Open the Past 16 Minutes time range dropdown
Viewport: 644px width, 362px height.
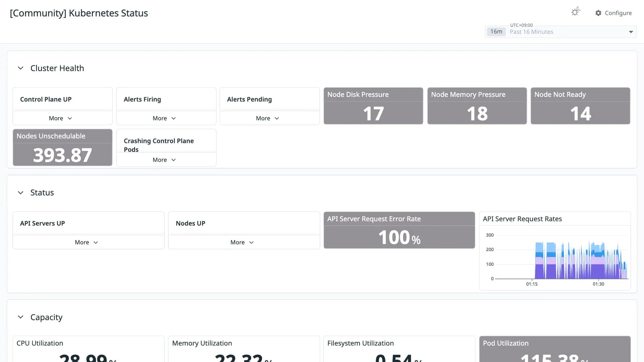(x=561, y=32)
